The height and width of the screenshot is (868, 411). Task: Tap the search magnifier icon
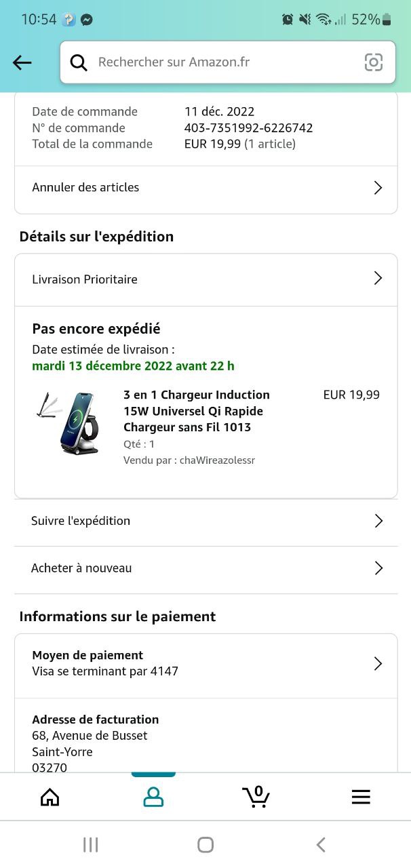click(x=79, y=63)
